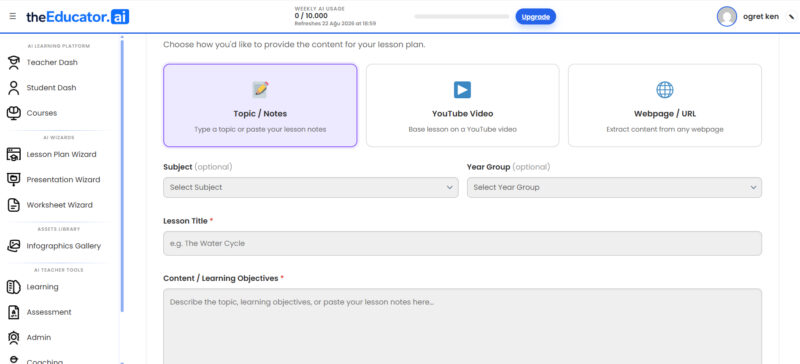800x364 pixels.
Task: Click the Worksheet Wizard document icon
Action: 13,205
